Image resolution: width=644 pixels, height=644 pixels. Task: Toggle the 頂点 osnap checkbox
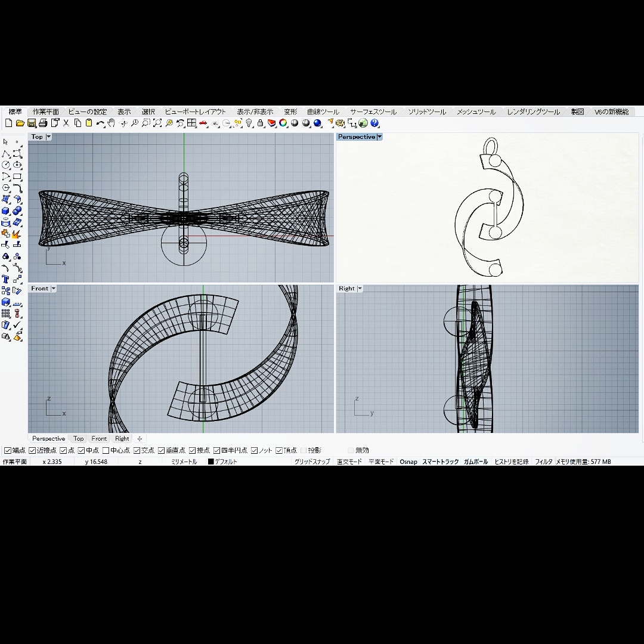pos(279,451)
